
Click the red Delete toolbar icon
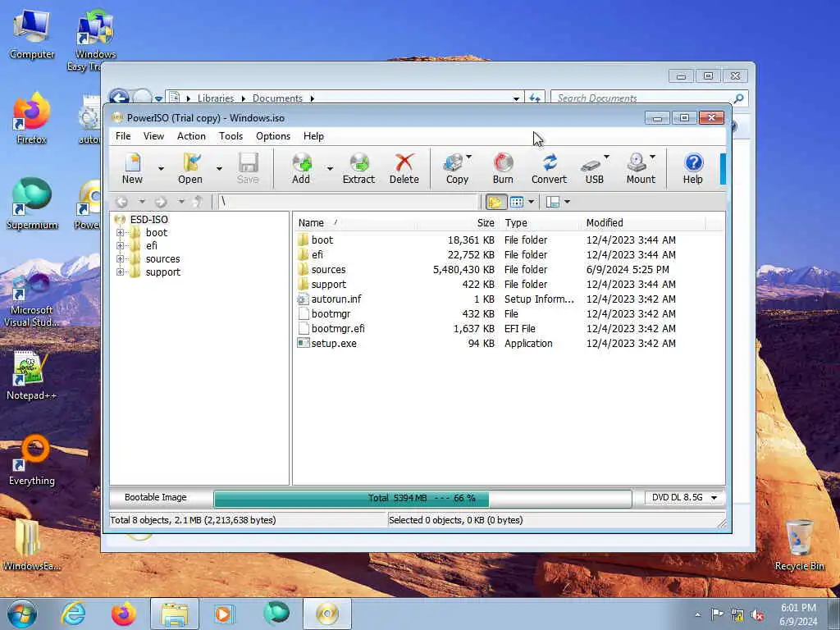[404, 169]
